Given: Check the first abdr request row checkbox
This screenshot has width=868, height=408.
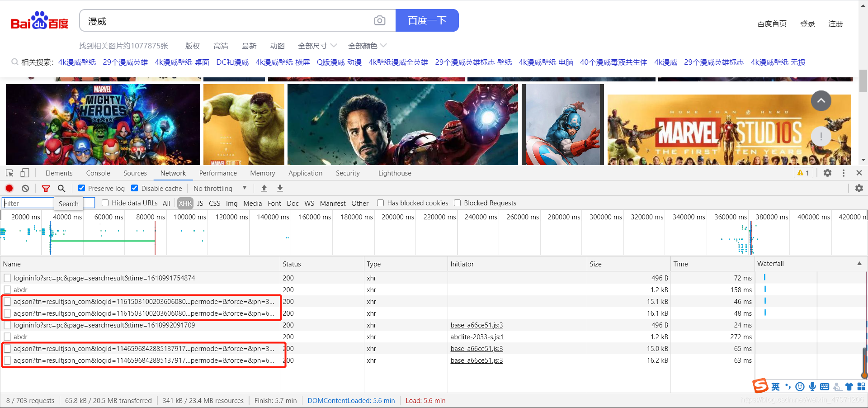Looking at the screenshot, I should (7, 290).
